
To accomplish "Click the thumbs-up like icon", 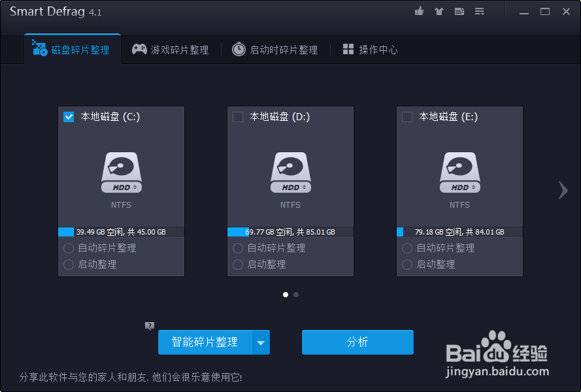I will tap(420, 12).
